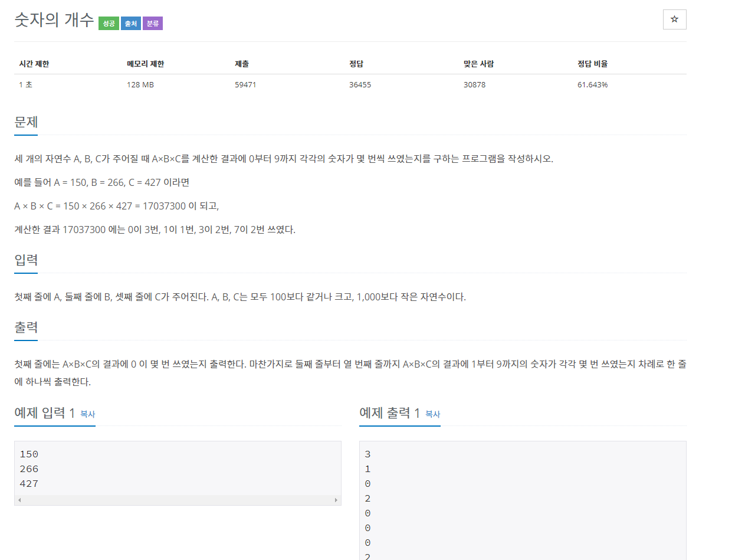Click the problem statement starting 세 개의 자연수
This screenshot has width=745, height=560.
click(284, 159)
